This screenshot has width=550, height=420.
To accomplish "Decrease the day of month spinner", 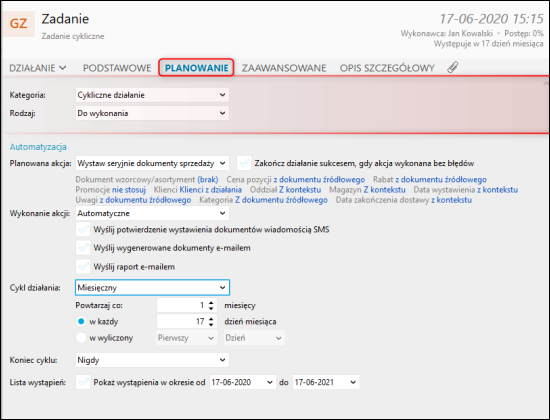I will point(211,324).
